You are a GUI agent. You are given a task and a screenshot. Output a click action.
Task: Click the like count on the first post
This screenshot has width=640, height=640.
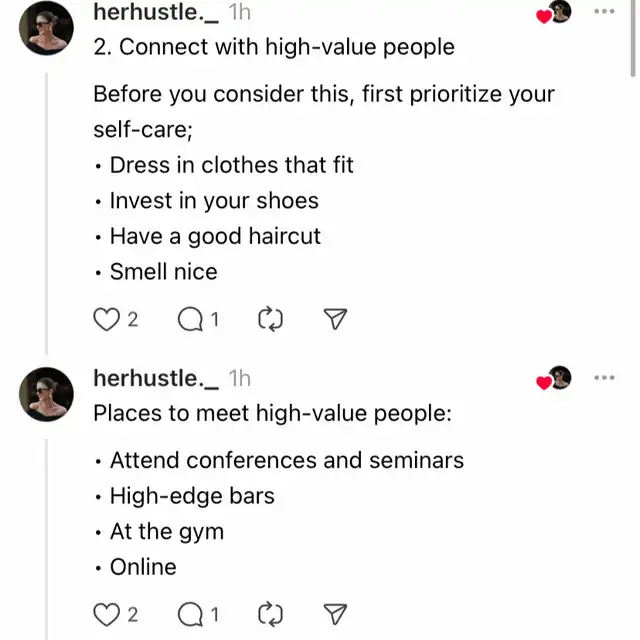coord(133,319)
